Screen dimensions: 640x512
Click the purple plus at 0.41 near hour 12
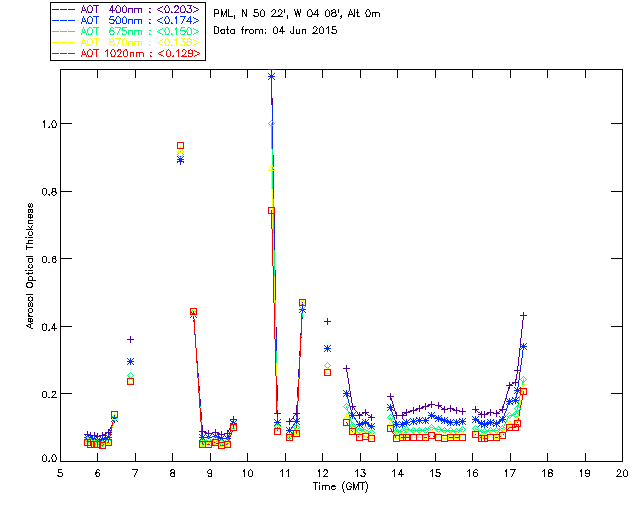[327, 322]
